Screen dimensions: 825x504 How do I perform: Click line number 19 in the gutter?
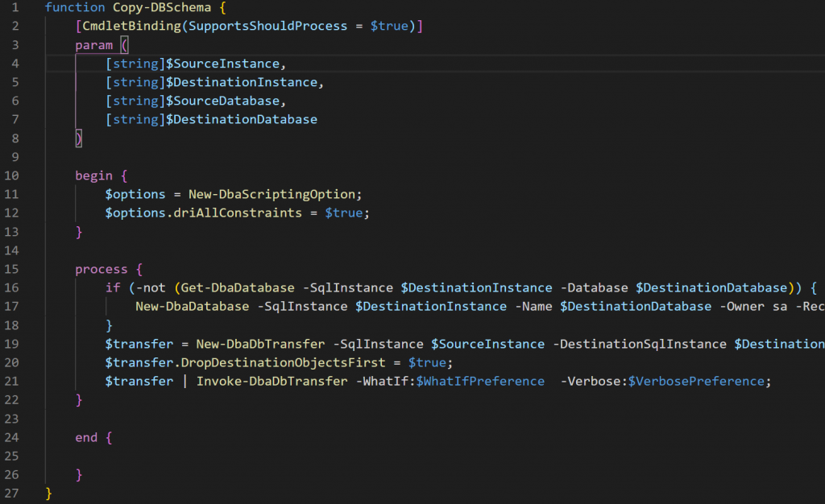tap(11, 344)
